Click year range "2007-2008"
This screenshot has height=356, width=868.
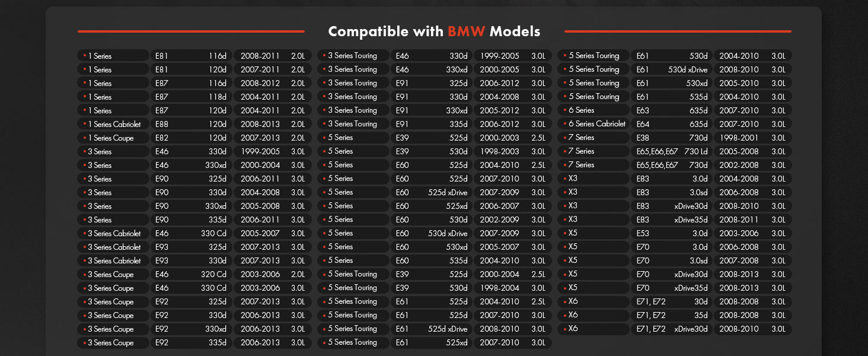[x=739, y=260]
